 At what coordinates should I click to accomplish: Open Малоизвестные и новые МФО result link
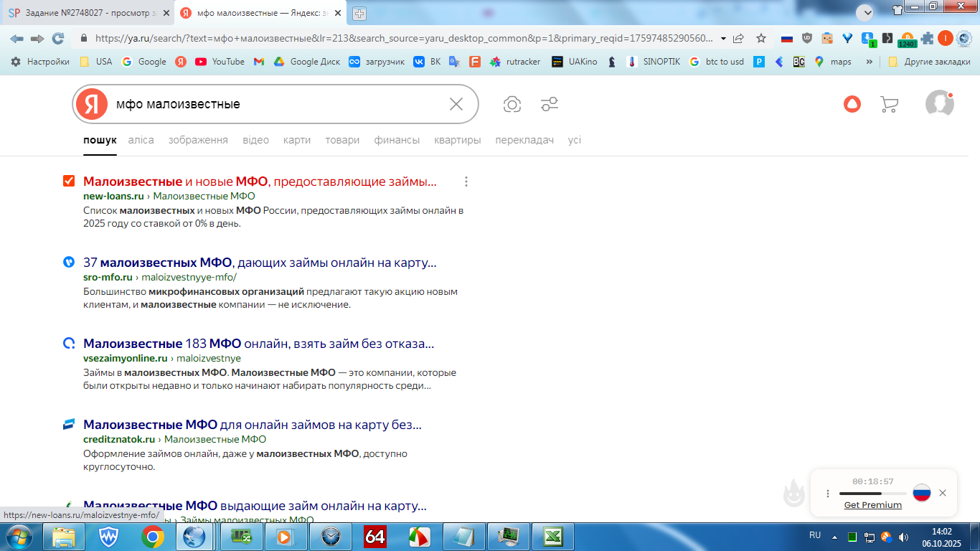[260, 182]
